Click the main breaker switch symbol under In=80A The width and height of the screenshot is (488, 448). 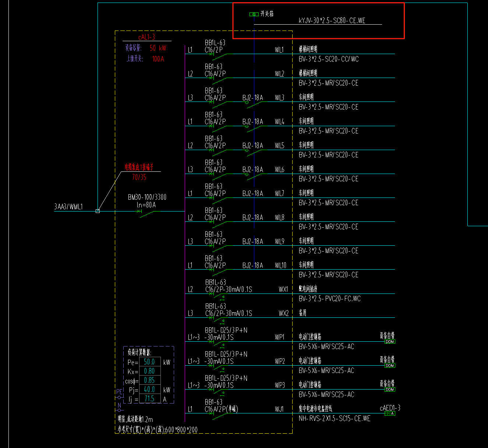click(147, 213)
